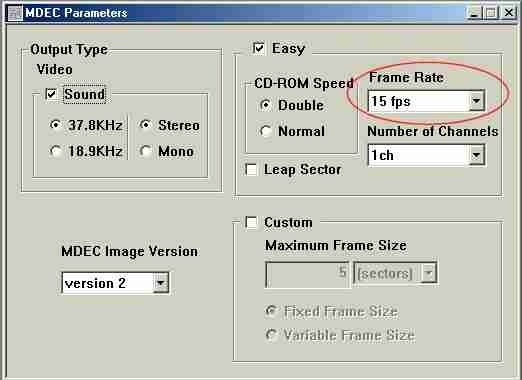Viewport: 522px width, 380px height.
Task: Select the Variable Frame Size radio button
Action: point(271,335)
